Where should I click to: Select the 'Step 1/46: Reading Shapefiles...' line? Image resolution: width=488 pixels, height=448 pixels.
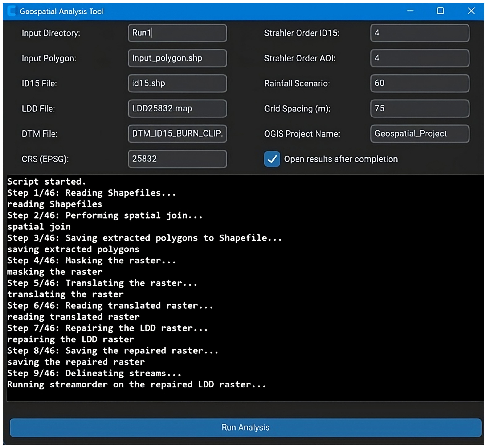coord(92,193)
